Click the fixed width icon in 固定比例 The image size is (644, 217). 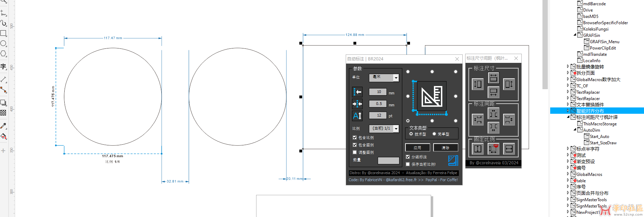(509, 149)
